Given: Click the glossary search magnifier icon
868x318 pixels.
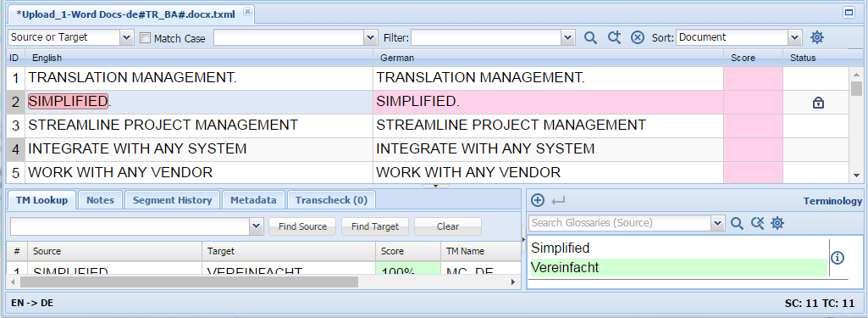Looking at the screenshot, I should (737, 223).
